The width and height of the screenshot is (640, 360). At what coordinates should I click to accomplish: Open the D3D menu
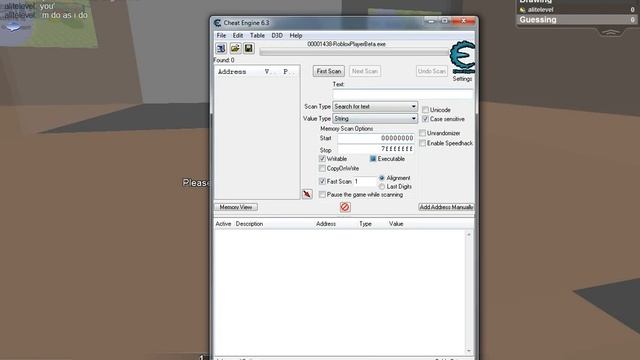click(x=277, y=36)
